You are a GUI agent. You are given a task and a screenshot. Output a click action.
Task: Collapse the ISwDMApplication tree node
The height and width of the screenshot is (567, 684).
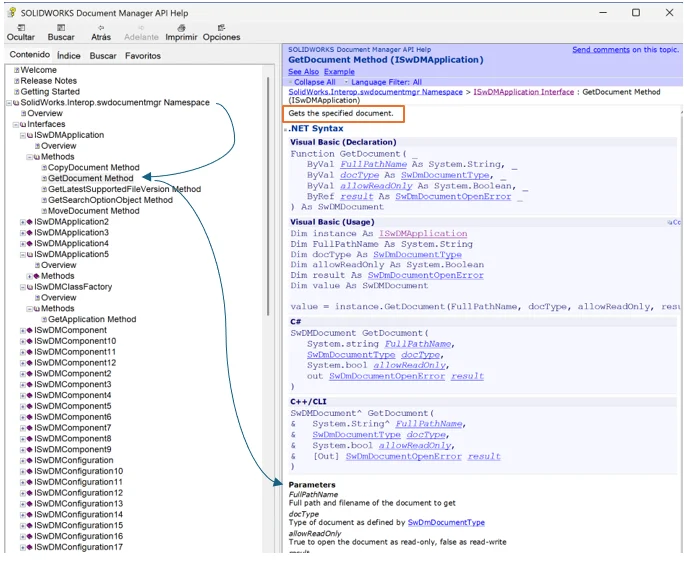(23, 135)
